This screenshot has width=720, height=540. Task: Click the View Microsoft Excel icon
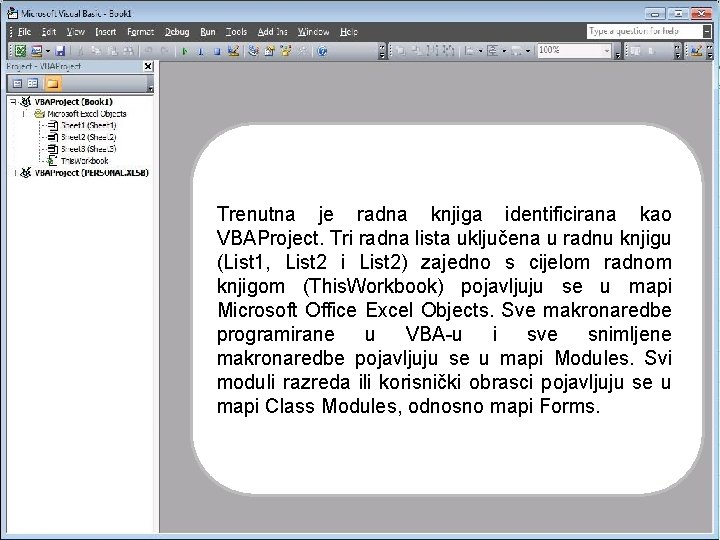[x=20, y=51]
